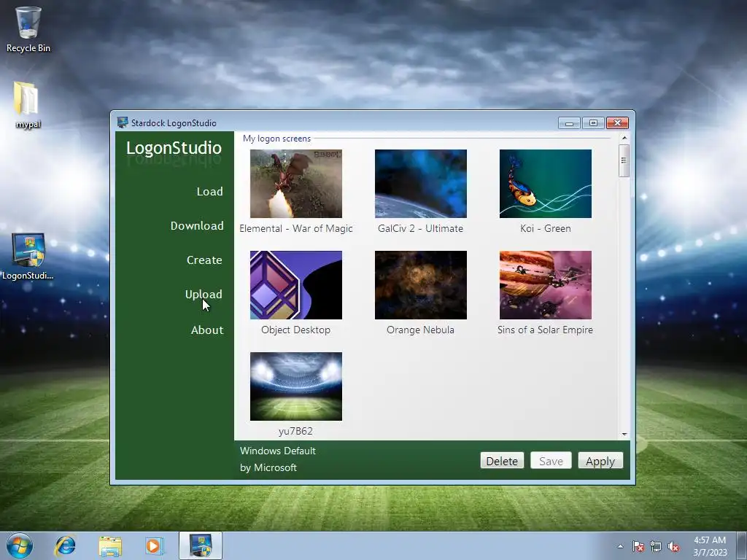The image size is (747, 560).
Task: Click the Stardock LogonStudio title bar icon
Action: coord(123,122)
